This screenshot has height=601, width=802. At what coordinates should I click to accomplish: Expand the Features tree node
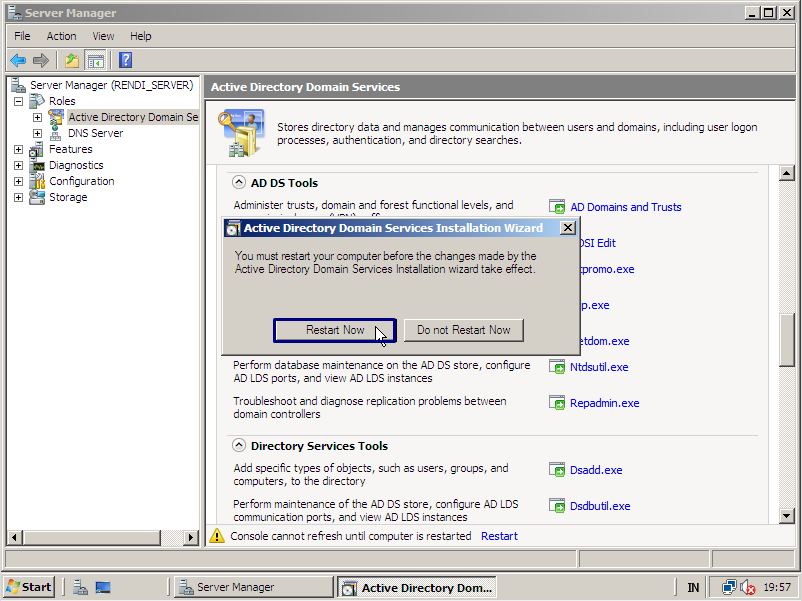click(18, 149)
